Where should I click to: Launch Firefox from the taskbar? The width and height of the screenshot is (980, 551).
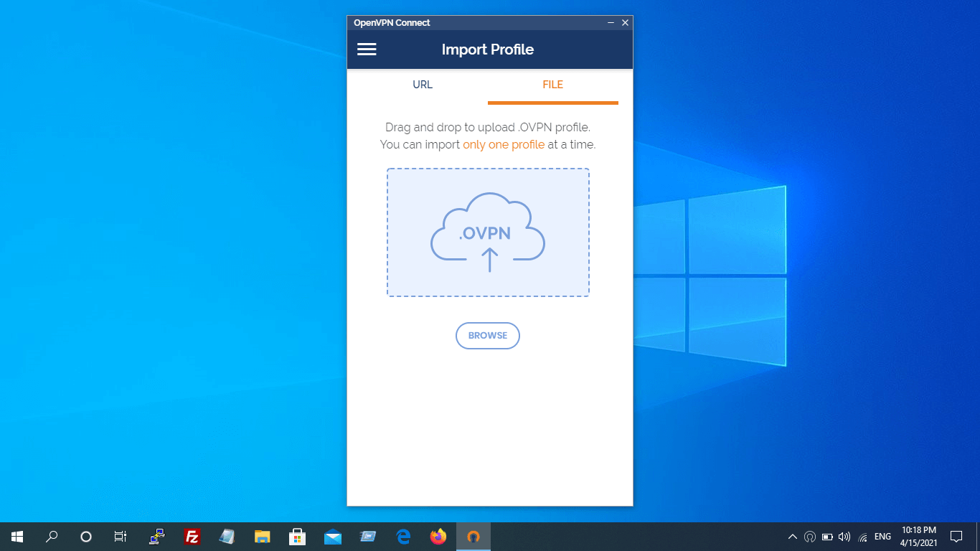[438, 537]
